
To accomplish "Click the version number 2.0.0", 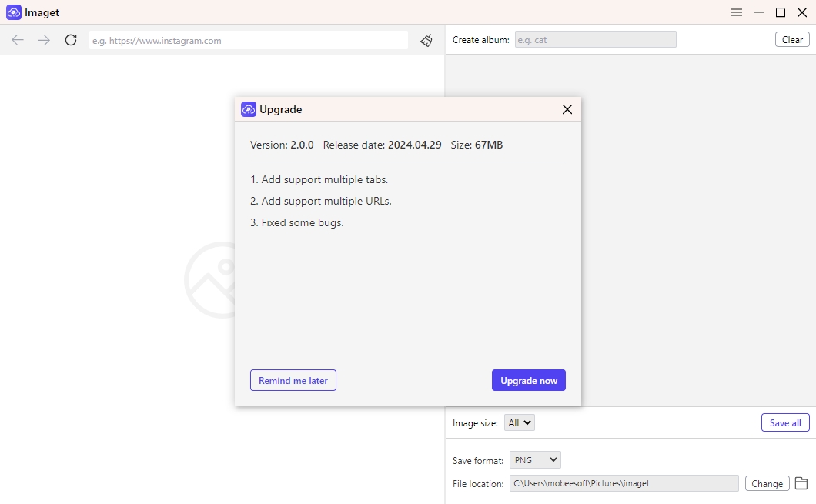I will [302, 145].
